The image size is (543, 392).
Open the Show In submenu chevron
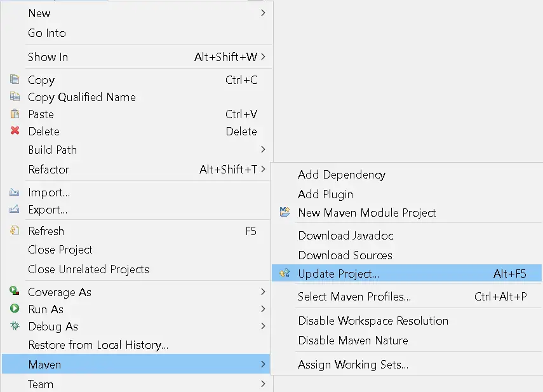[263, 57]
